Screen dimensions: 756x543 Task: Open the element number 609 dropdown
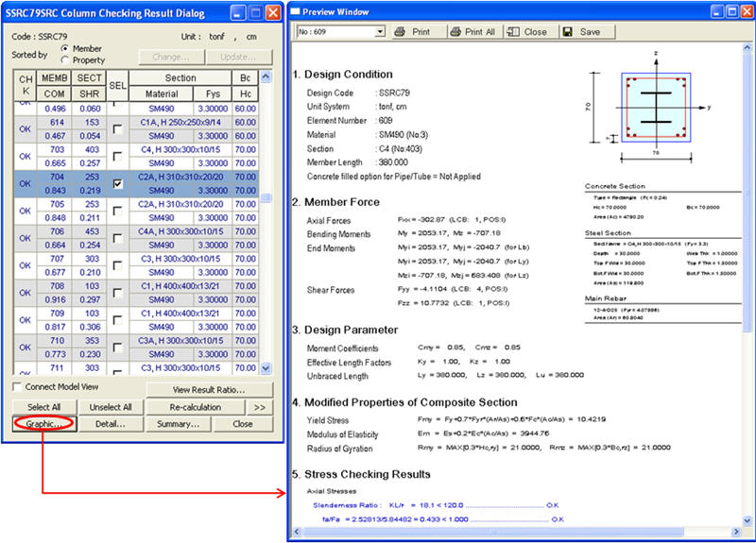[380, 31]
